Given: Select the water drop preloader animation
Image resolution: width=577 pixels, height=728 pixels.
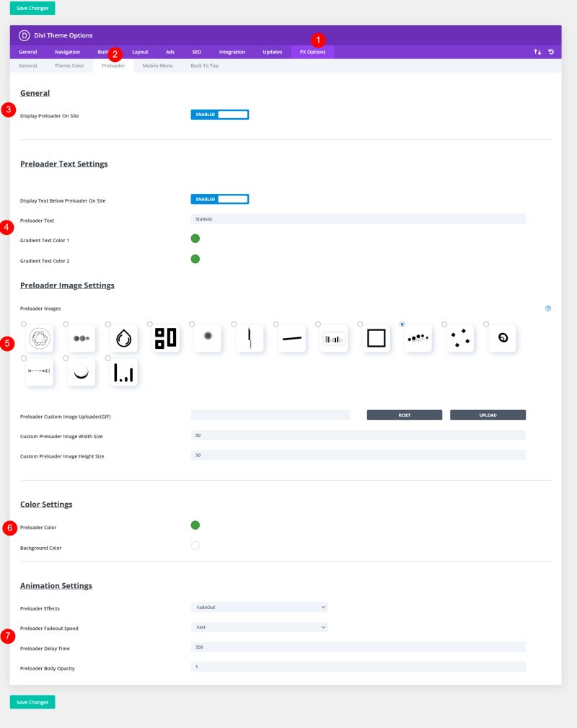Looking at the screenshot, I should 123,338.
